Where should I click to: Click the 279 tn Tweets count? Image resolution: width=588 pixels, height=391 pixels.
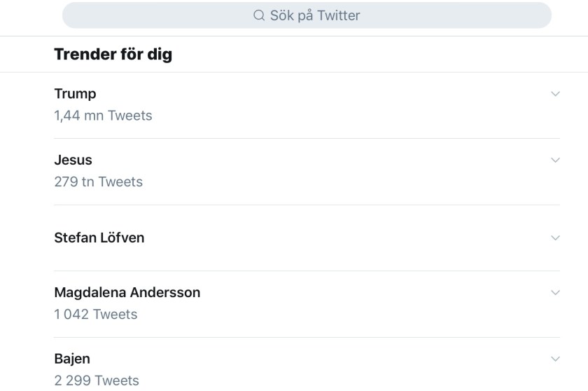(x=98, y=182)
